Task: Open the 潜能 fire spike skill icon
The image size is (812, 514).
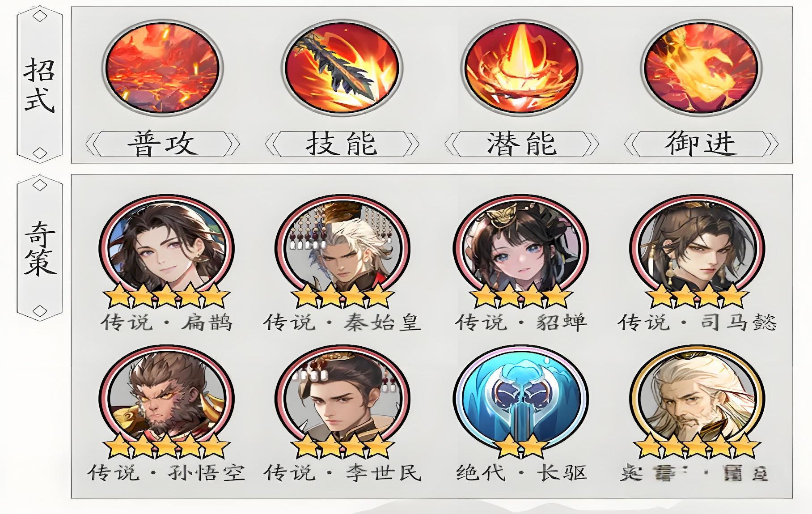Action: pos(521,68)
